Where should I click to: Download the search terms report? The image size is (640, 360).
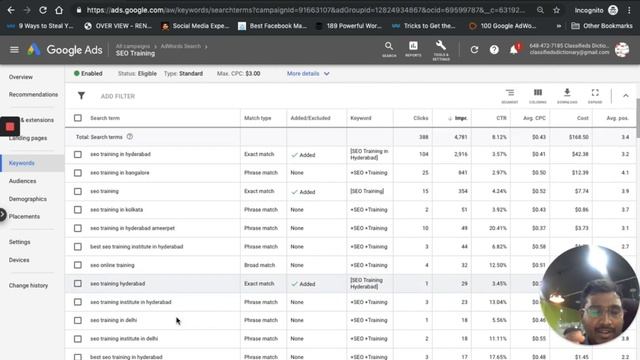[567, 96]
